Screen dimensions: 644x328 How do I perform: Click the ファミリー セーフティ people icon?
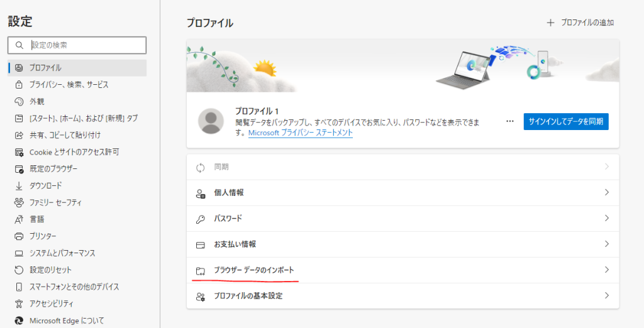click(19, 202)
